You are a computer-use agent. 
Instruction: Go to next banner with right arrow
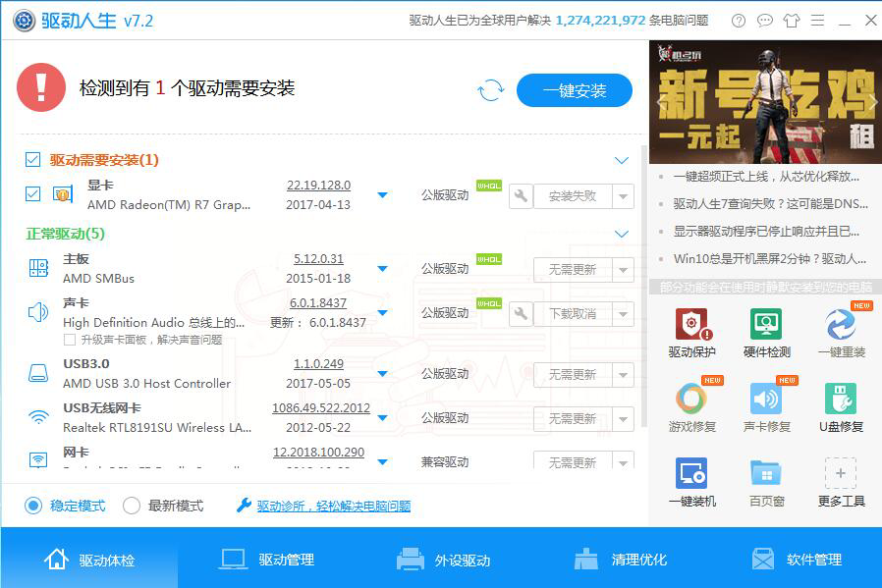point(872,102)
